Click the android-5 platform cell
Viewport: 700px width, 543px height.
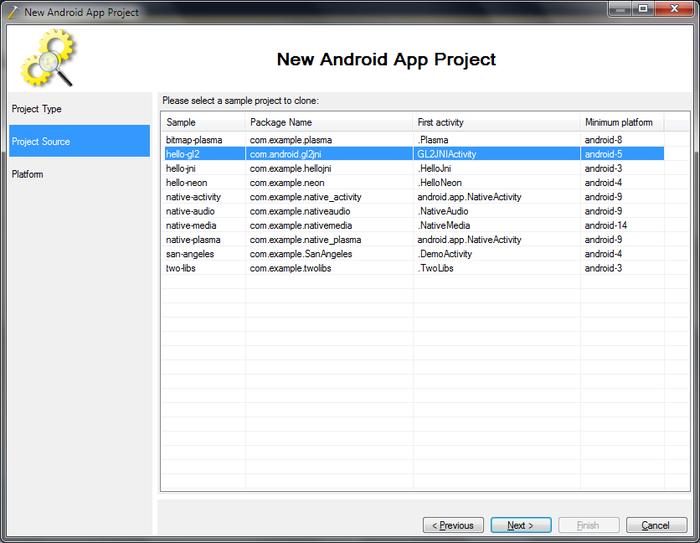point(603,154)
